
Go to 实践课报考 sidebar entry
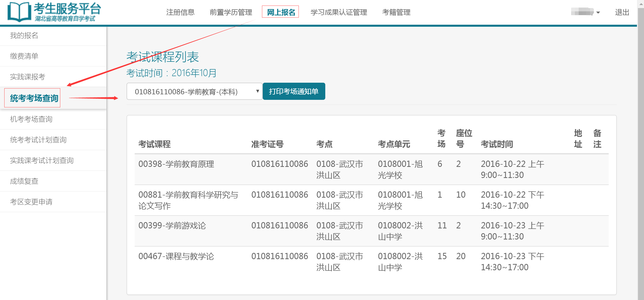[27, 77]
